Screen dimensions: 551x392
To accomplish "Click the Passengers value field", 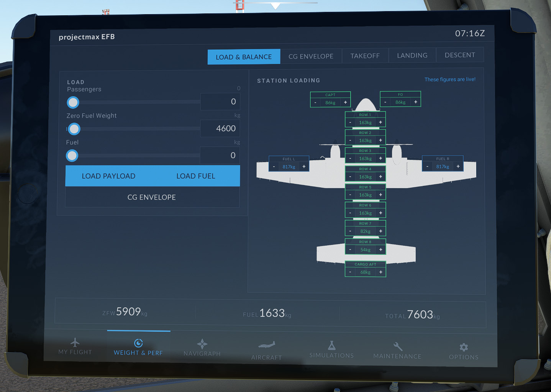I will [x=220, y=102].
